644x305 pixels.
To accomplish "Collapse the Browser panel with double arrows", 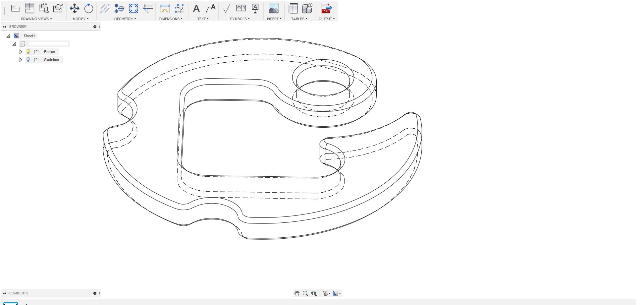I will tap(4, 27).
